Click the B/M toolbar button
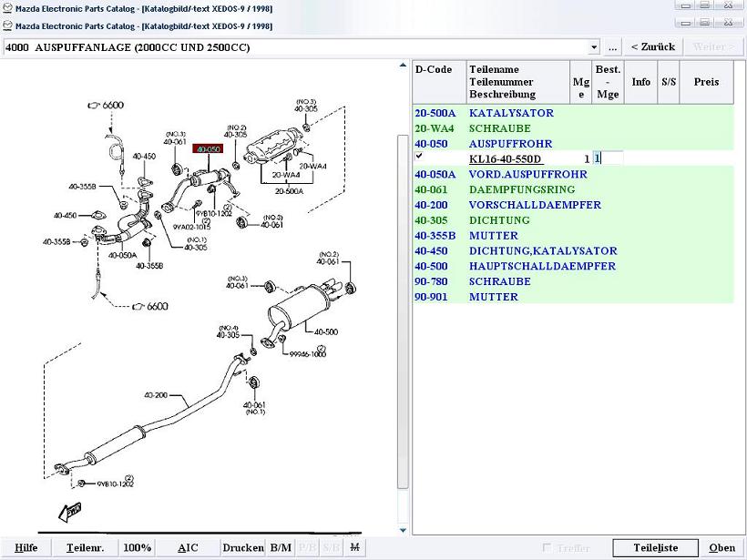The height and width of the screenshot is (560, 747). coord(281,547)
